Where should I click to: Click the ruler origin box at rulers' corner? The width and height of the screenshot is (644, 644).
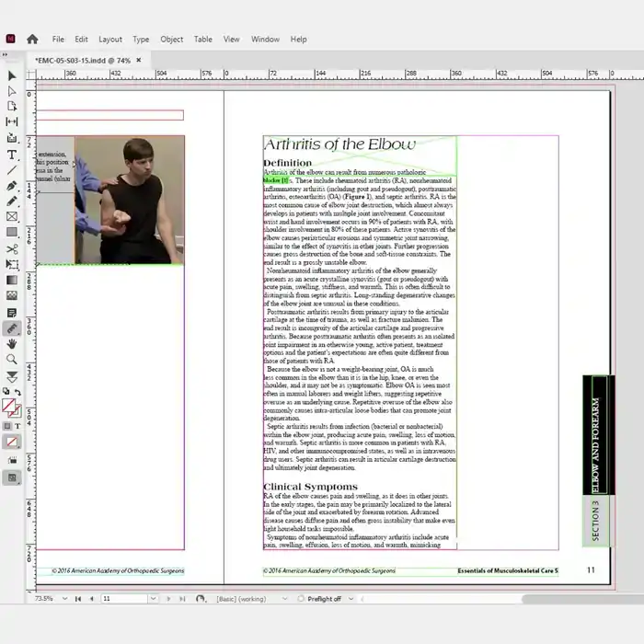pos(31,75)
